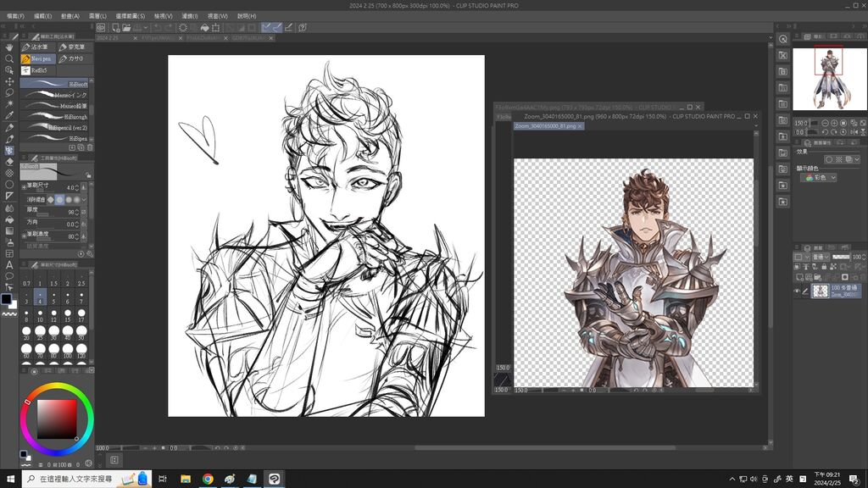Pick brush size 10 preset

point(40,317)
